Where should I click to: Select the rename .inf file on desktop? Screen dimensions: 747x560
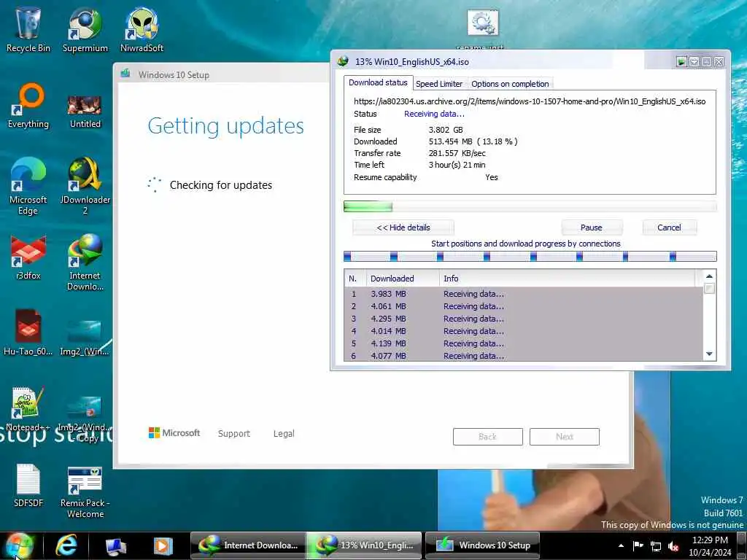point(482,29)
